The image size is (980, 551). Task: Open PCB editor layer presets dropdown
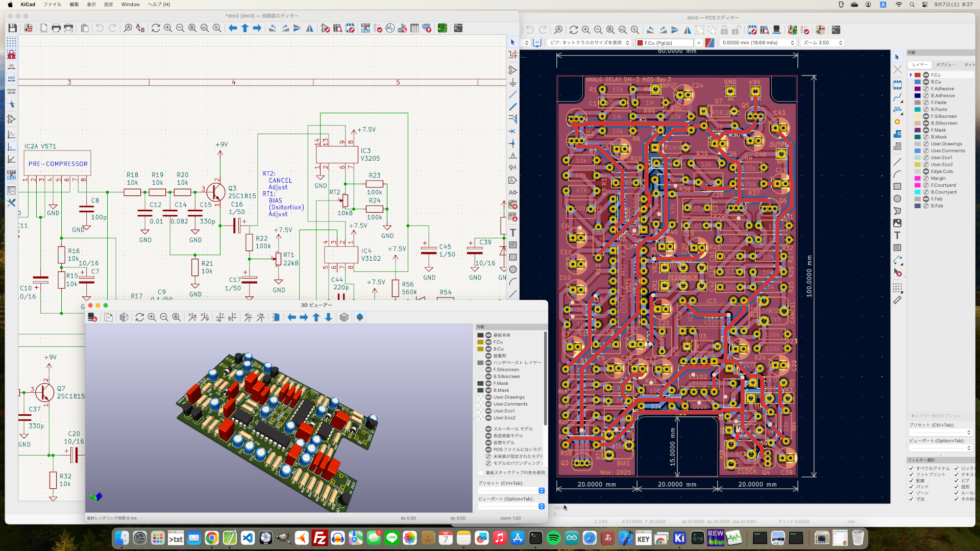coord(940,433)
